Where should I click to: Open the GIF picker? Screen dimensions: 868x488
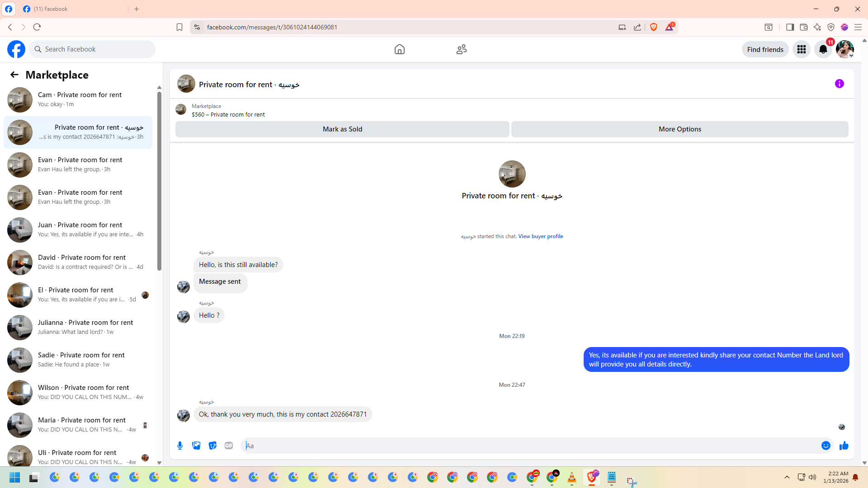click(x=229, y=446)
